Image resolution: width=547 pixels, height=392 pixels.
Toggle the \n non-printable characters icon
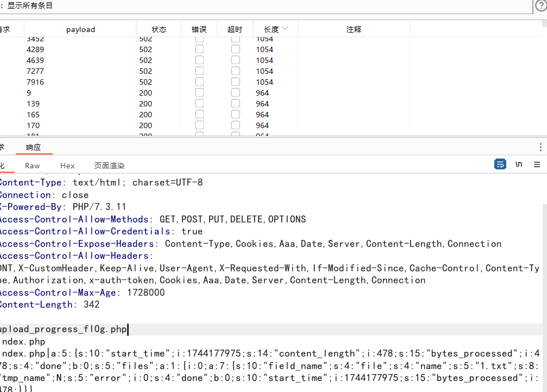519,165
